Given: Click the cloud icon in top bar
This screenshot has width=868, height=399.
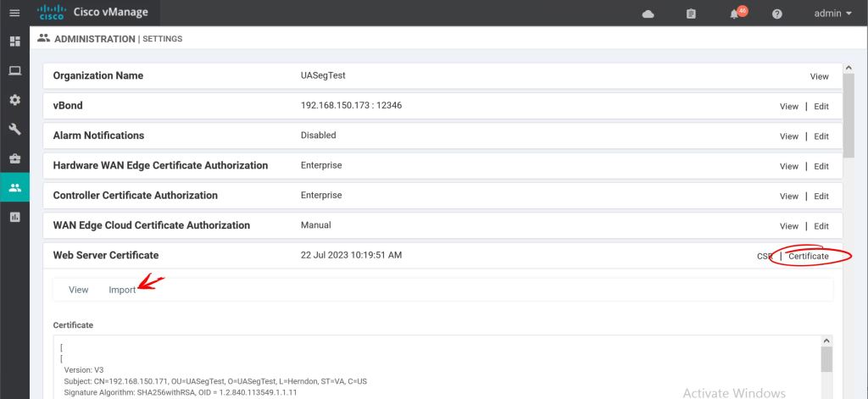Looking at the screenshot, I should [x=648, y=14].
